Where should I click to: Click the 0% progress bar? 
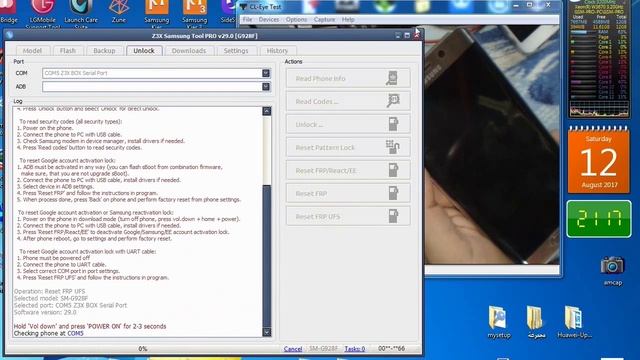click(x=142, y=349)
